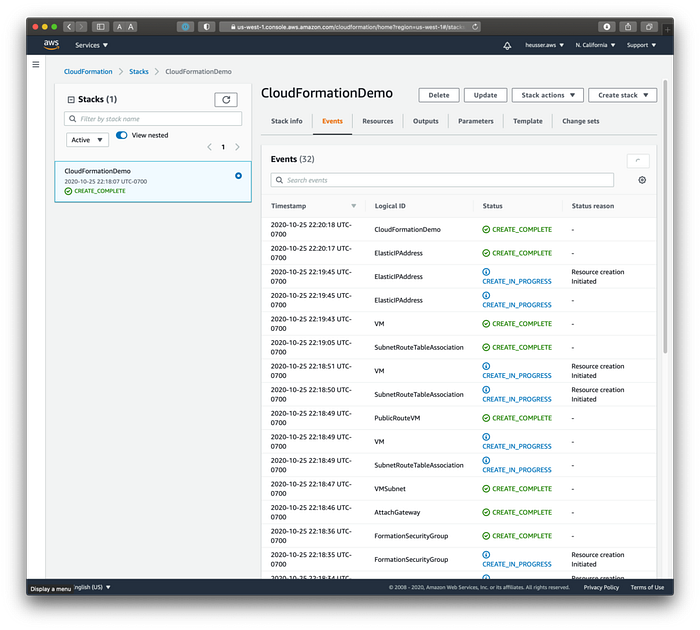Click Safari back button

(69, 27)
